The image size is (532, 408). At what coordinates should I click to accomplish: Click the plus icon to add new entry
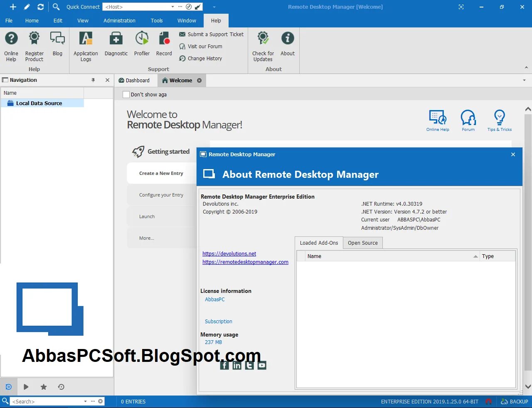(x=13, y=7)
